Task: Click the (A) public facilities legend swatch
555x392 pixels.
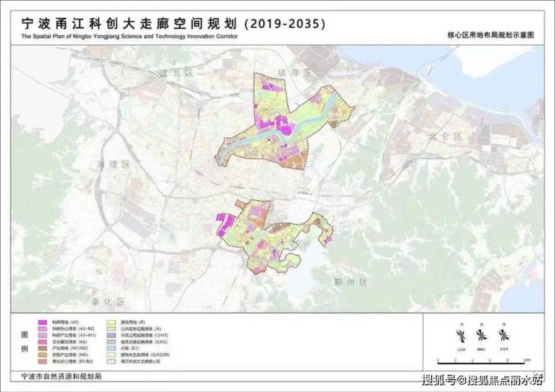Action: (x=111, y=329)
